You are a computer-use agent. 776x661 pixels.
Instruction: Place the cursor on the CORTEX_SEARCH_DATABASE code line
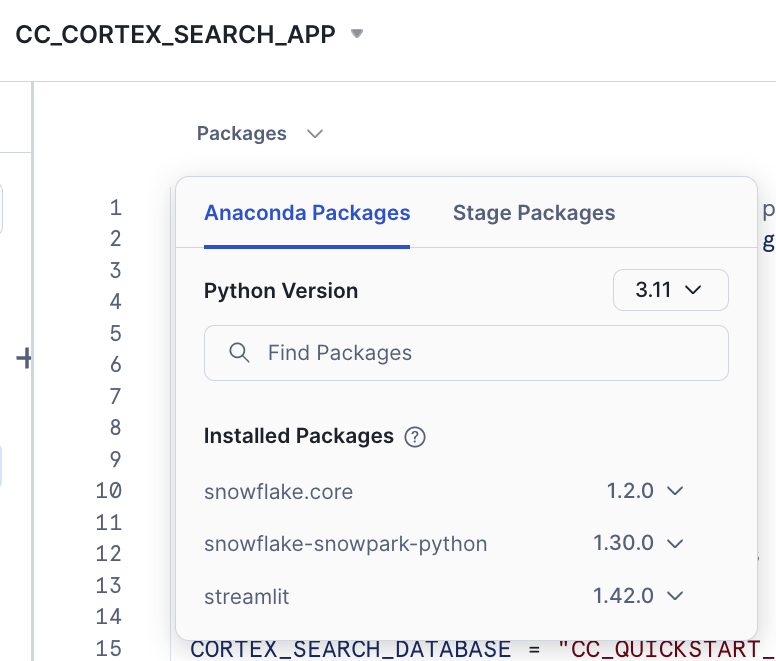coord(350,649)
